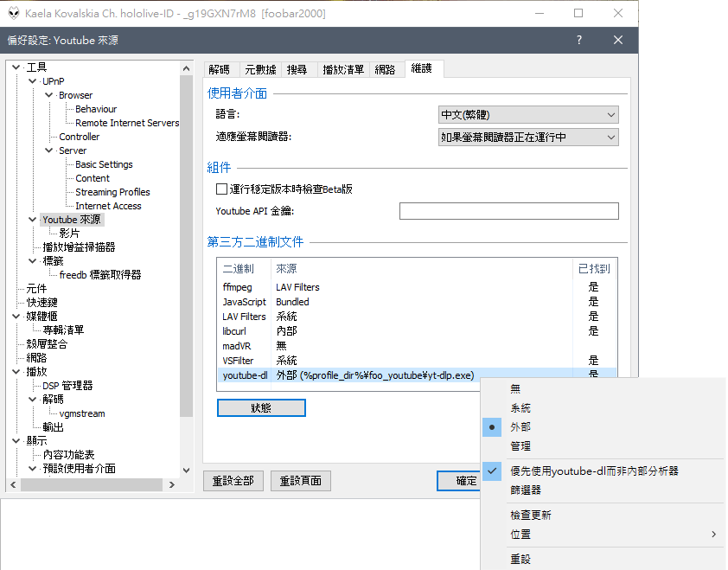This screenshot has height=570, width=728.
Task: Open the 適應螢幕閱讀器 screen reader dropdown
Action: coord(528,137)
